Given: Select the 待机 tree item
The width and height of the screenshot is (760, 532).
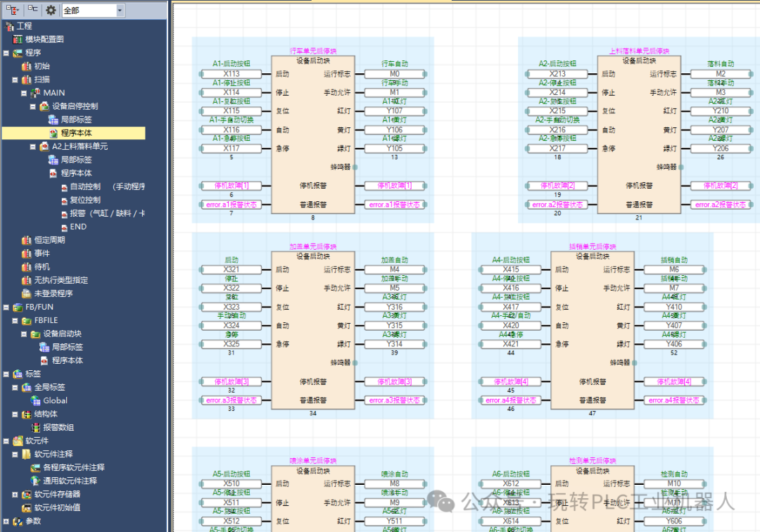Looking at the screenshot, I should click(x=42, y=267).
